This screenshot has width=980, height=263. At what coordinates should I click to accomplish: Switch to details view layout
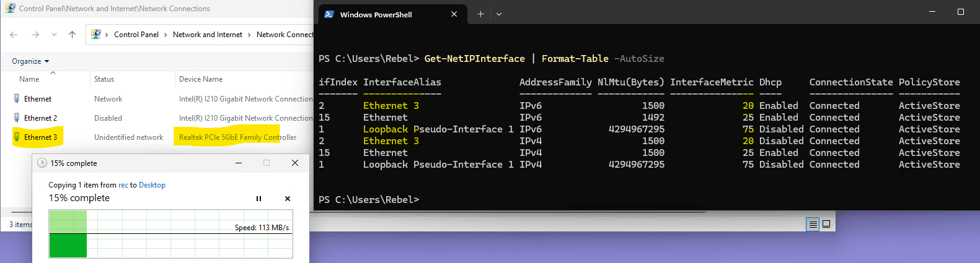click(813, 225)
